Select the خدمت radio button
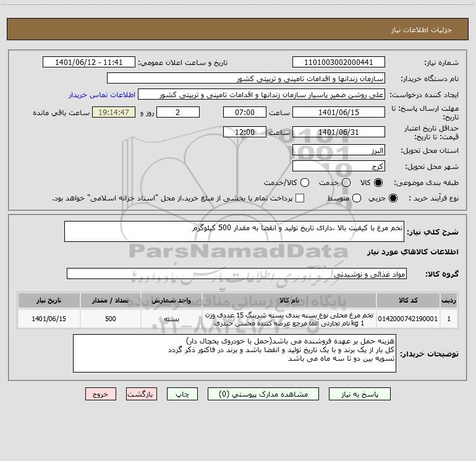The height and width of the screenshot is (461, 476). (346, 183)
